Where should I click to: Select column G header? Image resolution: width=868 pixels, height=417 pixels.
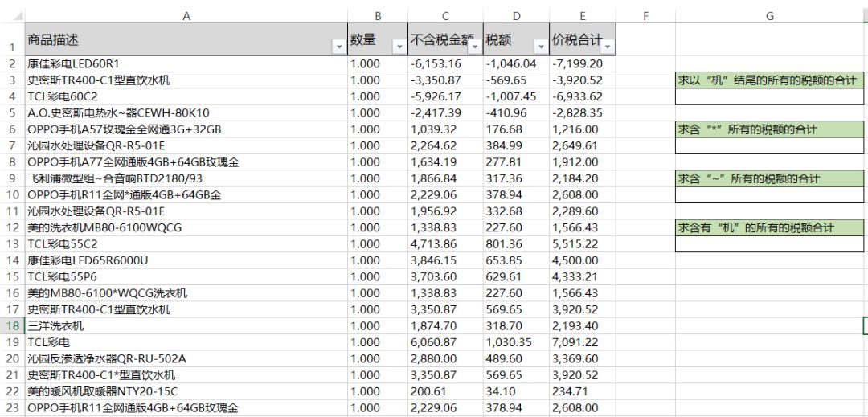coord(769,16)
